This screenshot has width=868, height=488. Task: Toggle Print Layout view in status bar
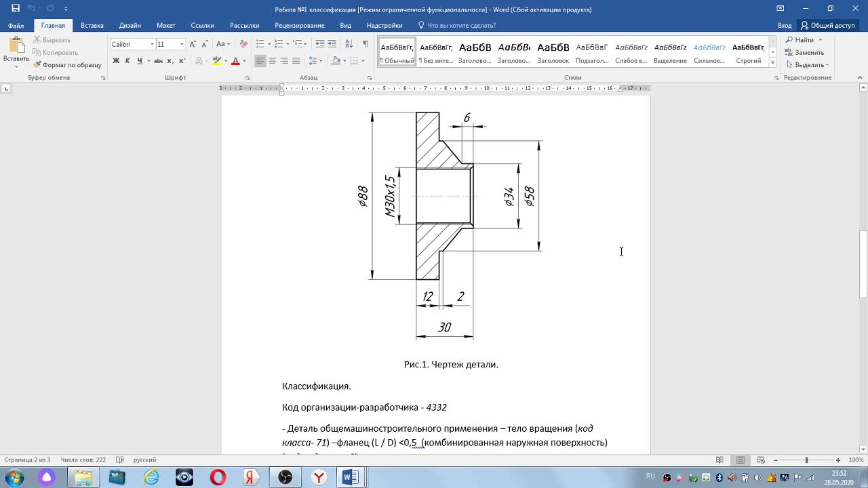(741, 460)
